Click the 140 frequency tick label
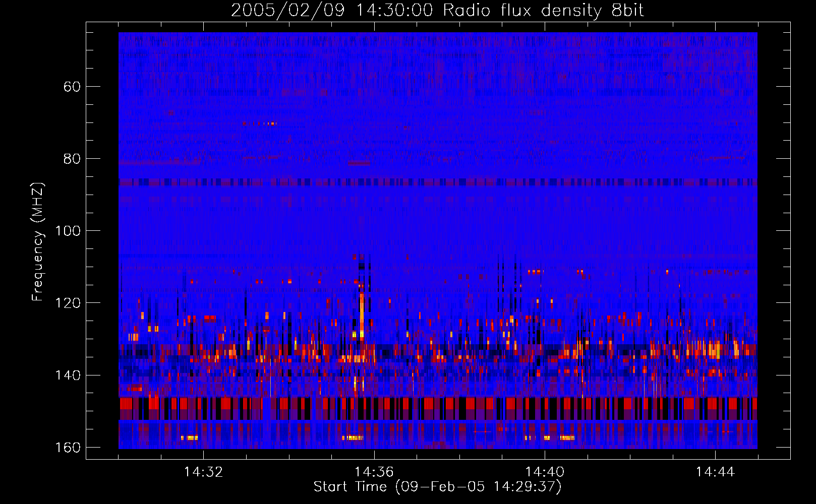 click(67, 375)
